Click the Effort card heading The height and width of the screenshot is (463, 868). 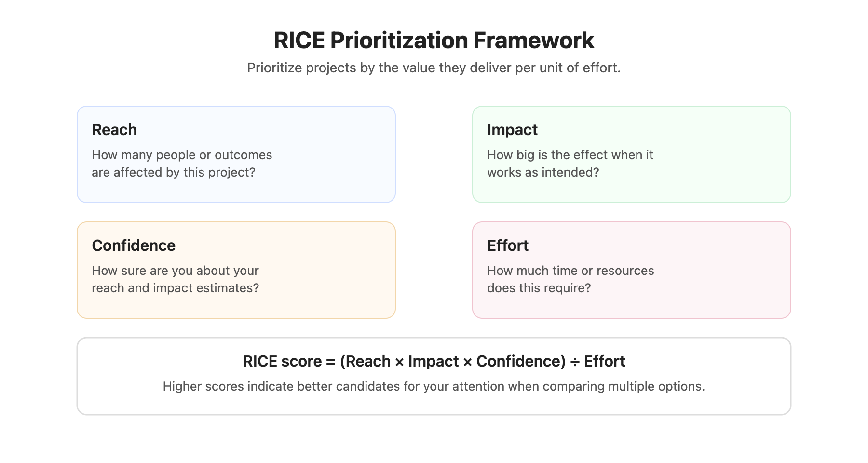[x=508, y=245]
